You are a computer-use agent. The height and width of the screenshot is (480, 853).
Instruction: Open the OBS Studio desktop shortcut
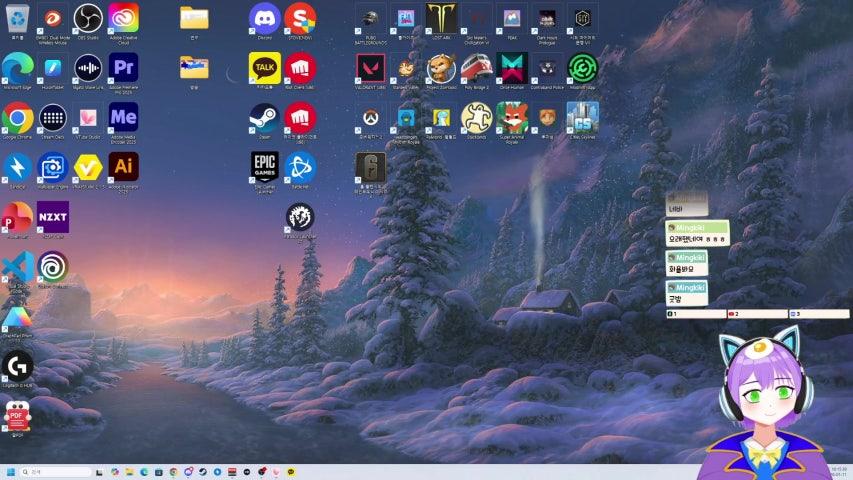[88, 18]
